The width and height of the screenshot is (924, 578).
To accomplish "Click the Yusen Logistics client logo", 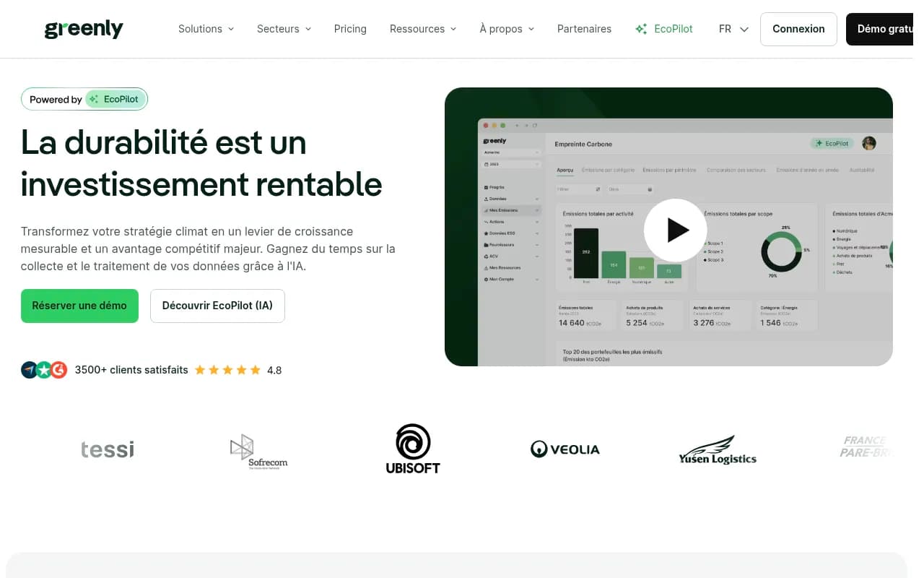I will pos(718,449).
